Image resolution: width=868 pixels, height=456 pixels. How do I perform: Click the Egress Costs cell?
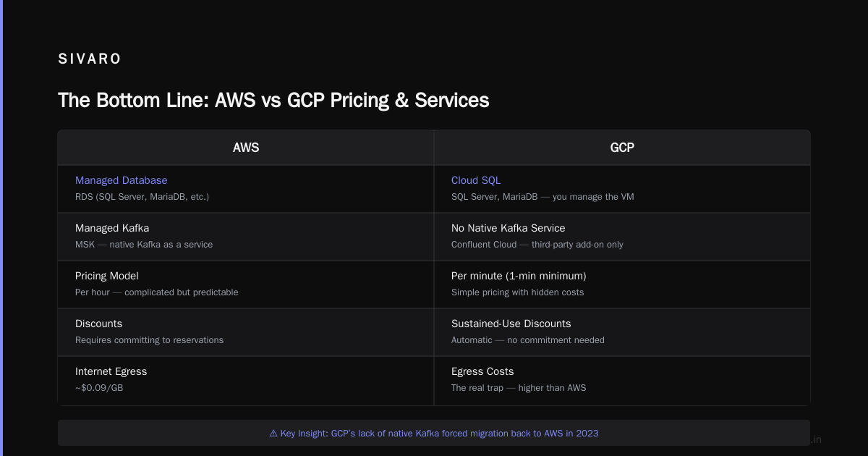tap(622, 380)
